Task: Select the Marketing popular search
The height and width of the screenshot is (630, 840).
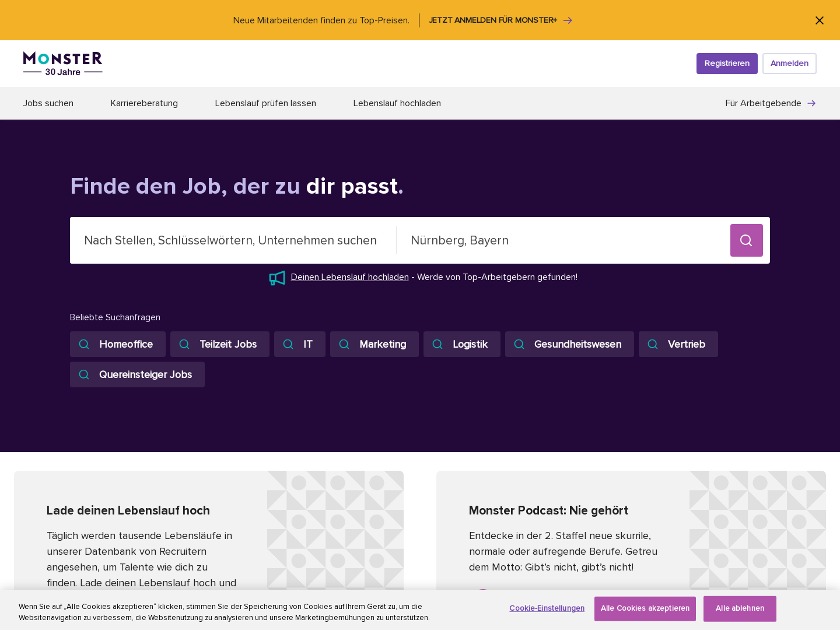Action: click(374, 344)
